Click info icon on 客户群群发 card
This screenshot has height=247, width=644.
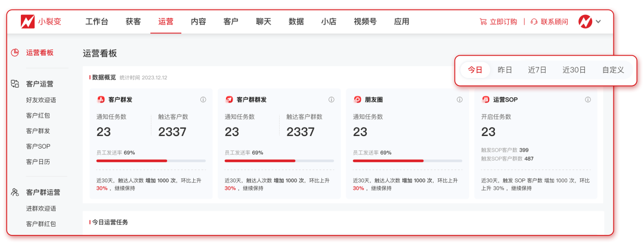331,100
